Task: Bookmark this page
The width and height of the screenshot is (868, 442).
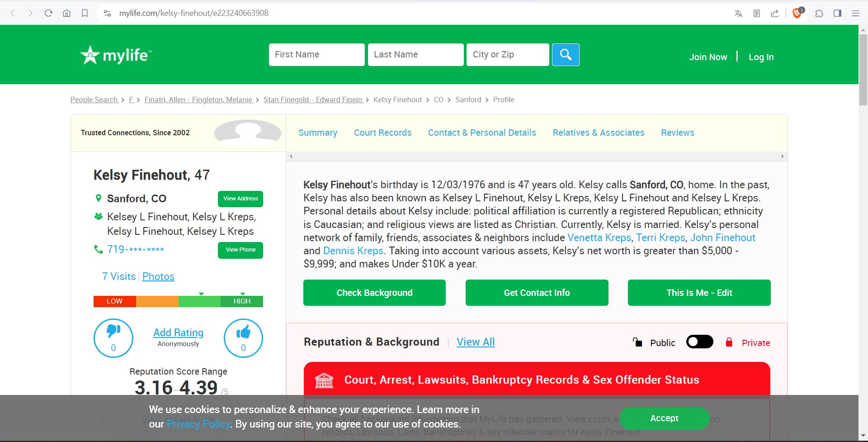Action: pyautogui.click(x=85, y=13)
